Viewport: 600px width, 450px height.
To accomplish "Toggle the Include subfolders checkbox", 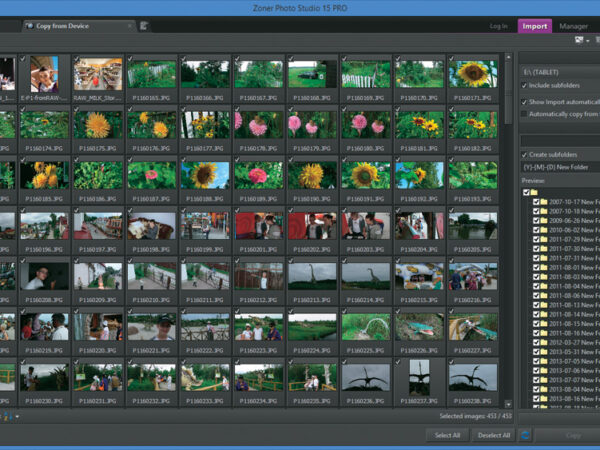I will (525, 87).
